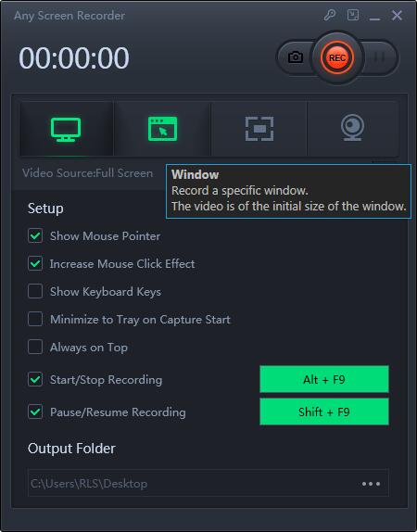This screenshot has width=417, height=532.
Task: Select region area recording source icon
Action: pyautogui.click(x=259, y=129)
